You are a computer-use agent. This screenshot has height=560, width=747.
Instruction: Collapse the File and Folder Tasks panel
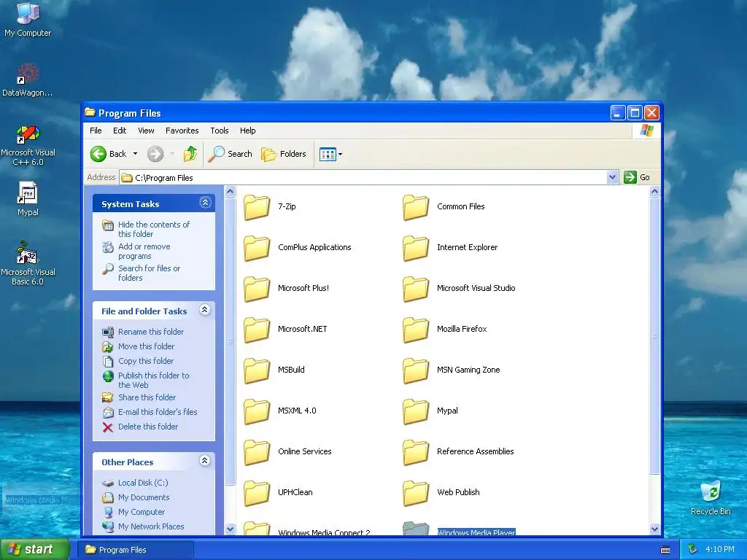point(205,310)
